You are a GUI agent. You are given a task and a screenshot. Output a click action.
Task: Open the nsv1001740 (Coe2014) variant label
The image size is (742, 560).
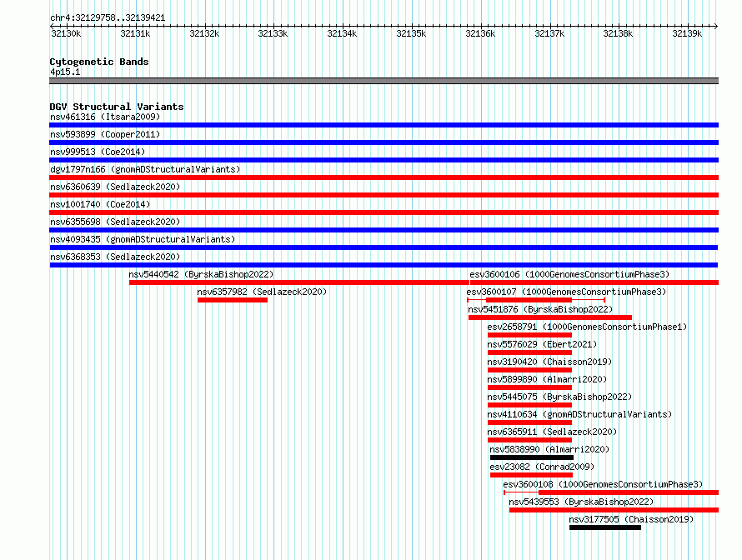(100, 204)
